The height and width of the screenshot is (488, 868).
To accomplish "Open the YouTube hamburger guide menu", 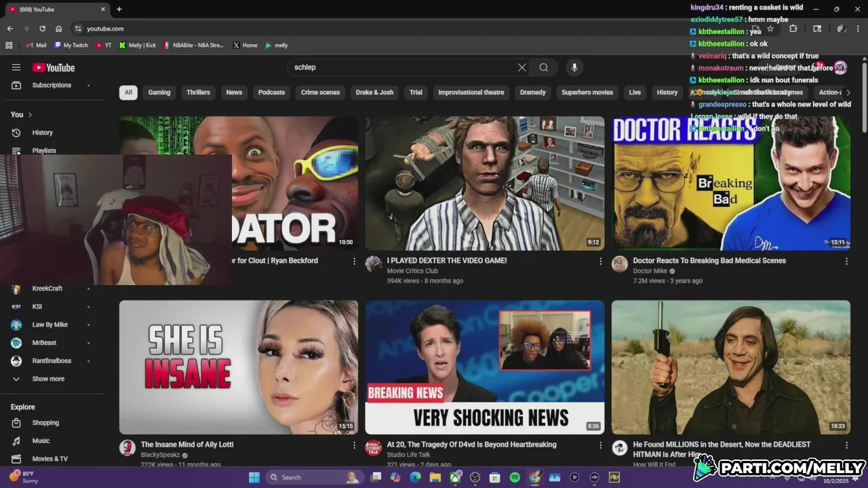I will [16, 67].
